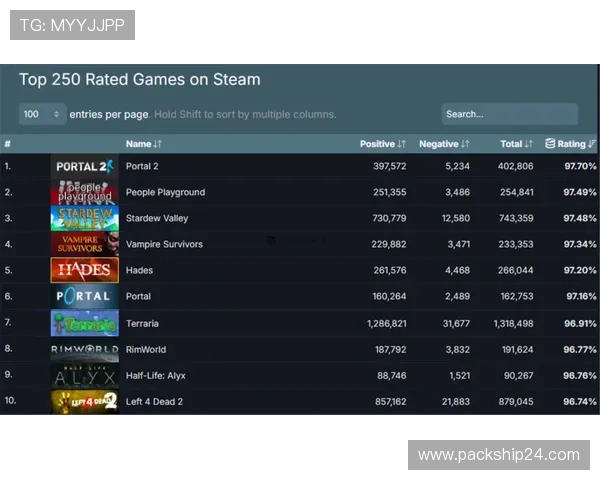Select the 857,162 positive count cell
Viewport: 600px width, 480px height.
390,402
